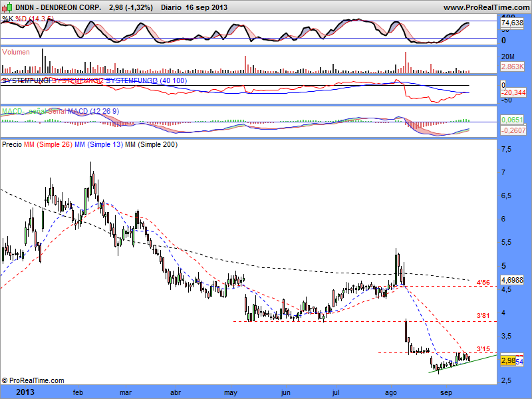
Task: Click the 3,5 price axis label
Action: [x=507, y=336]
